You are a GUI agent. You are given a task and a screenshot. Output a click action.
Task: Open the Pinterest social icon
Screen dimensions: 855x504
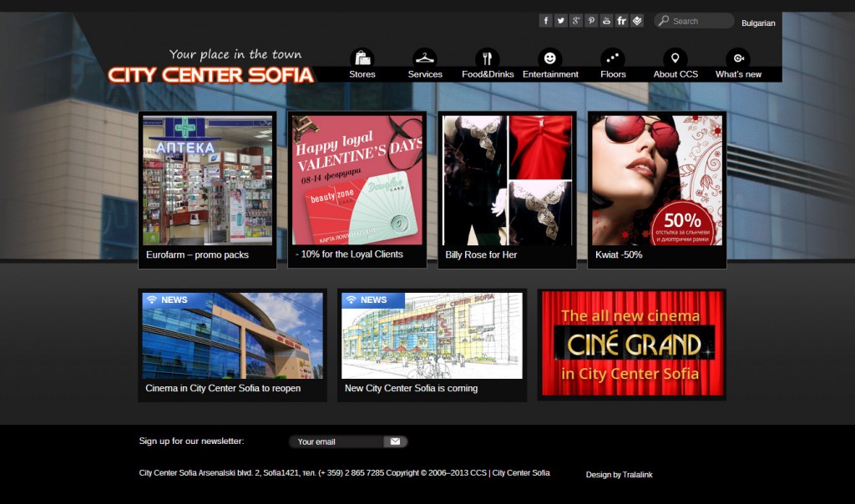(x=591, y=21)
